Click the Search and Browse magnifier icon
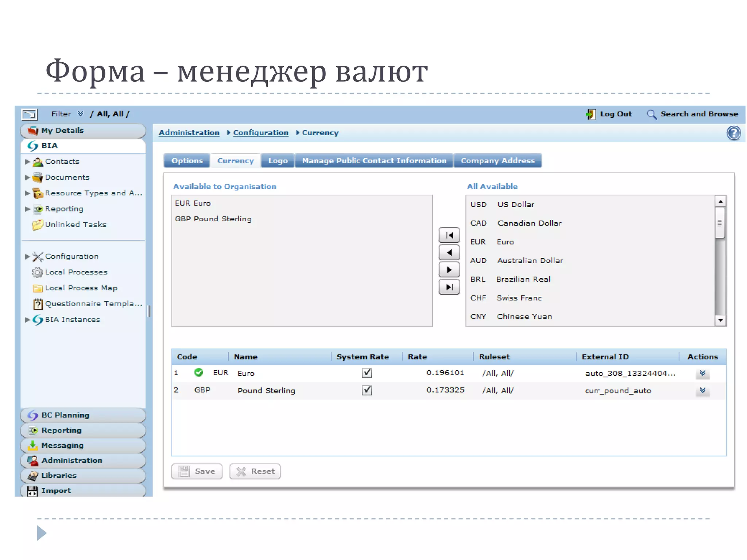 tap(651, 114)
